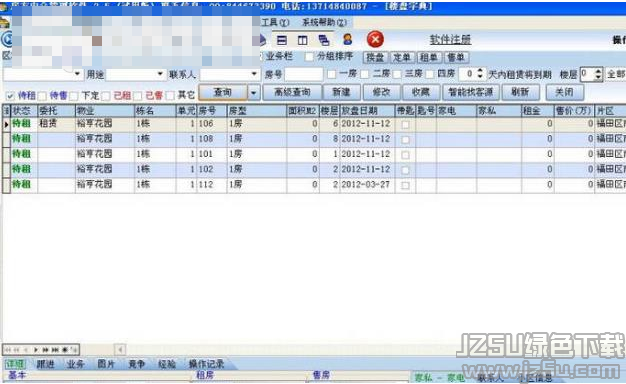Increase the 楼层 floor stepper

click(598, 71)
